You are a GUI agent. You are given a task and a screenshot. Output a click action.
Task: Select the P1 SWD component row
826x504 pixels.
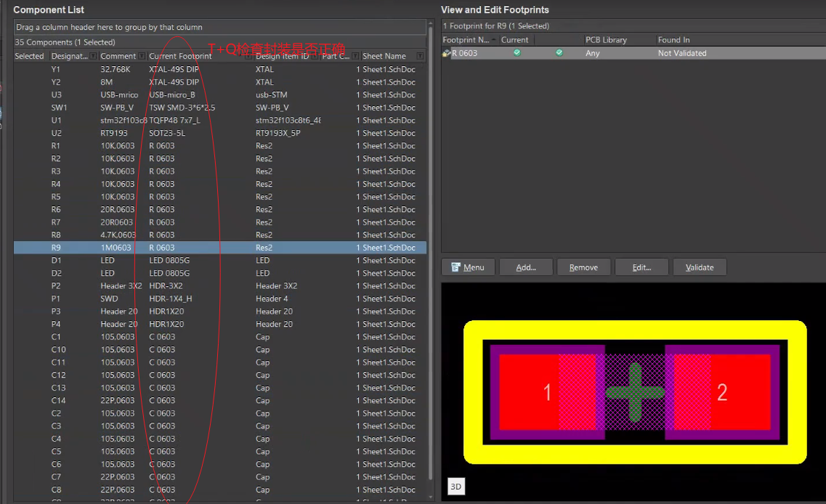coord(219,298)
